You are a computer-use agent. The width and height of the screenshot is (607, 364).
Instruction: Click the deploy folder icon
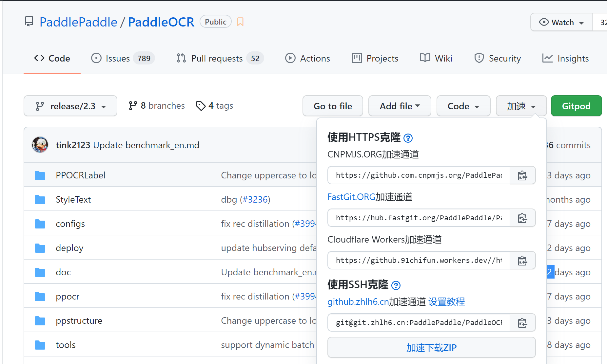[x=40, y=248]
